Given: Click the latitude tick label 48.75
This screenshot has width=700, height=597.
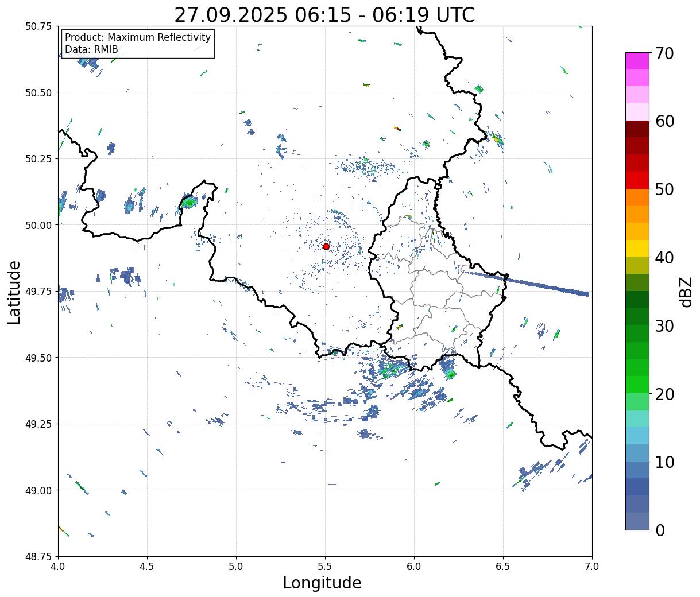Looking at the screenshot, I should pos(38,557).
